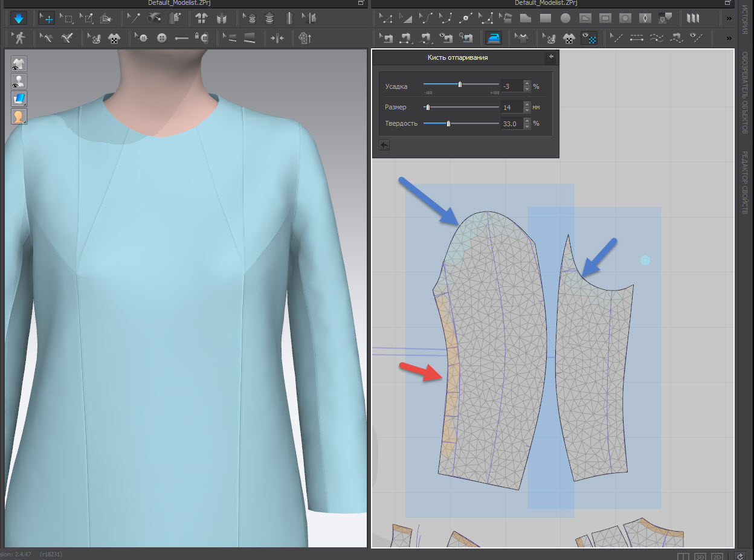Image resolution: width=754 pixels, height=560 pixels.
Task: Expand the top 2D toolbar overflow chevron
Action: click(729, 18)
